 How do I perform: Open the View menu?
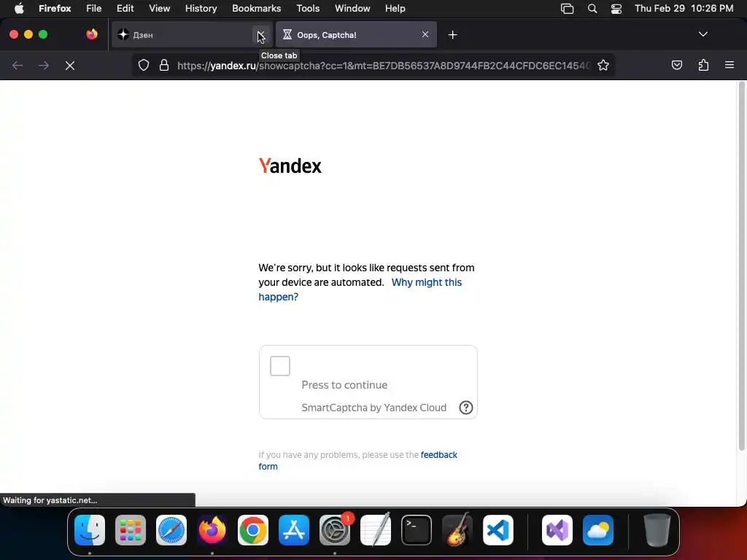coord(159,8)
